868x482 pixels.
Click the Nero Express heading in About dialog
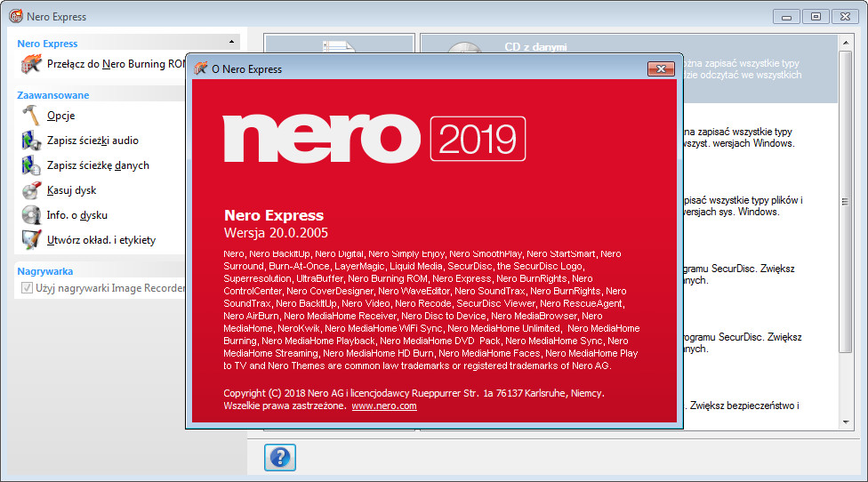(x=273, y=215)
